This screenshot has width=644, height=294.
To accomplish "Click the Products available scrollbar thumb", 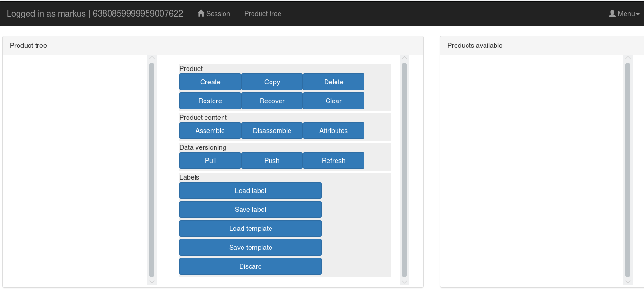I will pyautogui.click(x=628, y=170).
